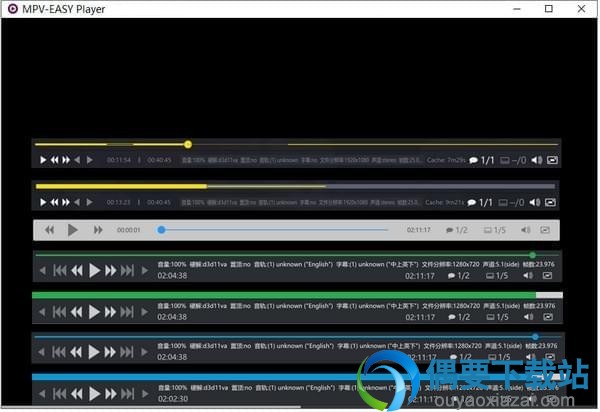600x412 pixels.
Task: Cycle audio track 1/1 in the 00:13:23 bar
Action: (x=480, y=202)
